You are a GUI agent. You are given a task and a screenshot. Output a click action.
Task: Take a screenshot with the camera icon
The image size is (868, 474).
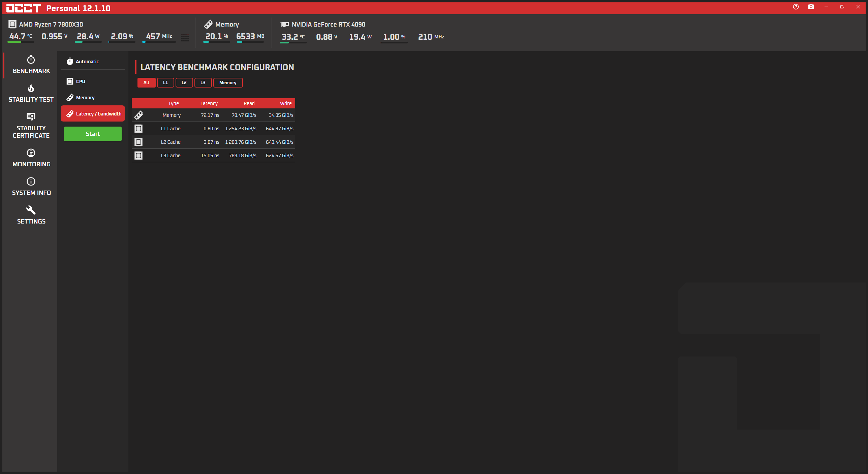[x=811, y=7]
